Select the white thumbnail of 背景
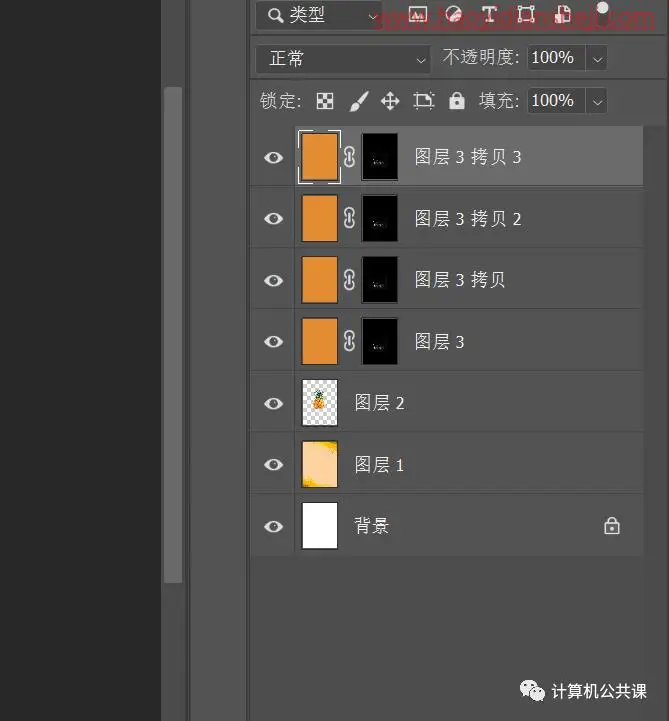Image resolution: width=669 pixels, height=721 pixels. [320, 526]
